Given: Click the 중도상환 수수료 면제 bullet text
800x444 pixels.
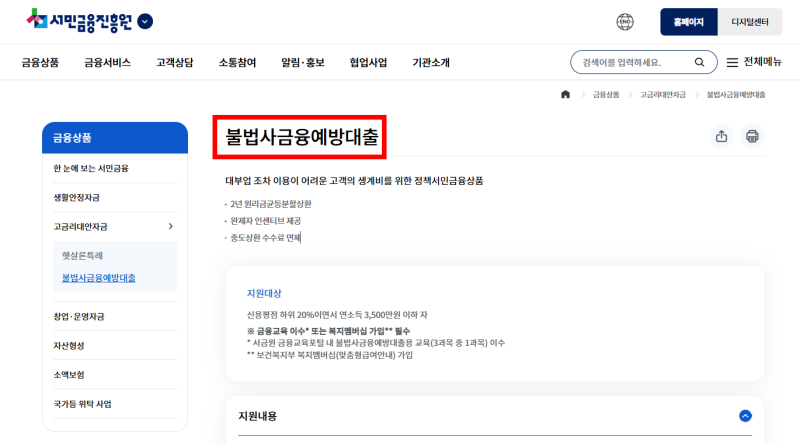Looking at the screenshot, I should 265,237.
